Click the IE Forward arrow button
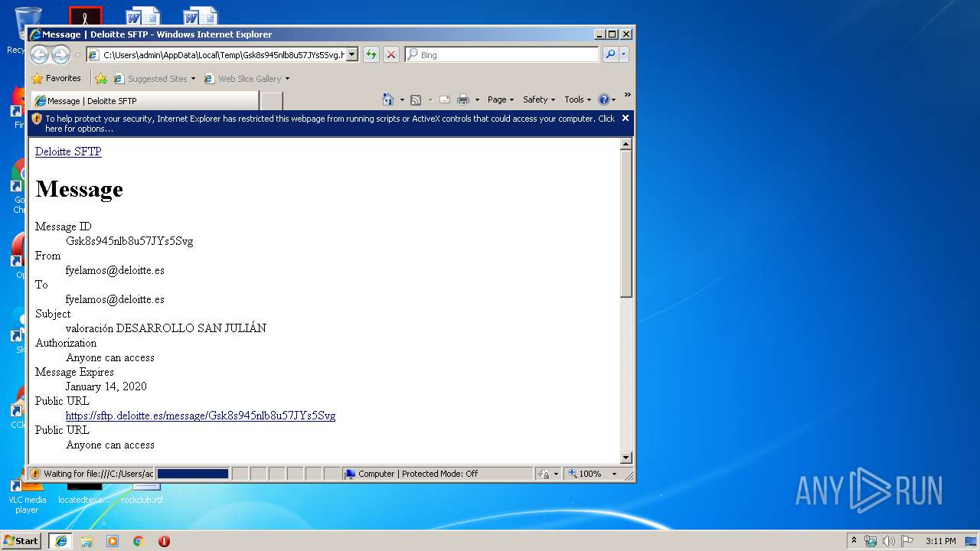Viewport: 980px width, 551px height. pyautogui.click(x=60, y=54)
